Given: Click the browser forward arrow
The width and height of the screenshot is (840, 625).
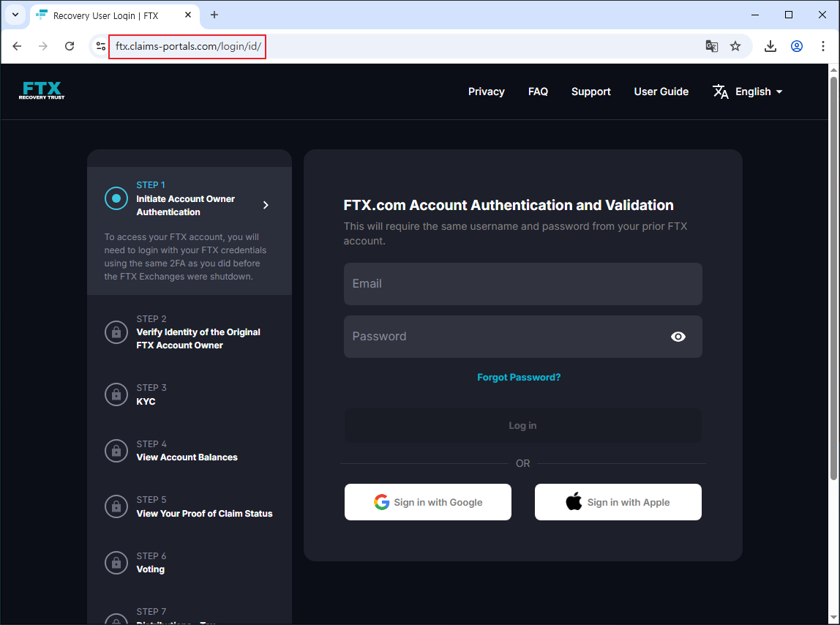Looking at the screenshot, I should (x=43, y=46).
